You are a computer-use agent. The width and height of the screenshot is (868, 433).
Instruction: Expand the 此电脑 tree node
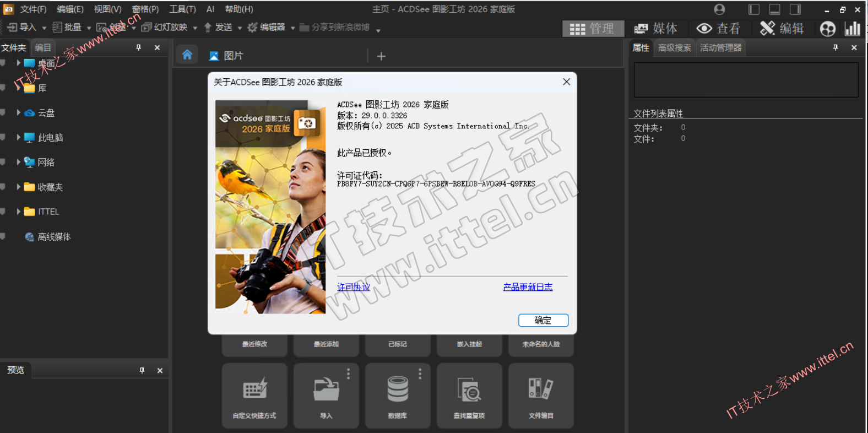click(x=18, y=137)
